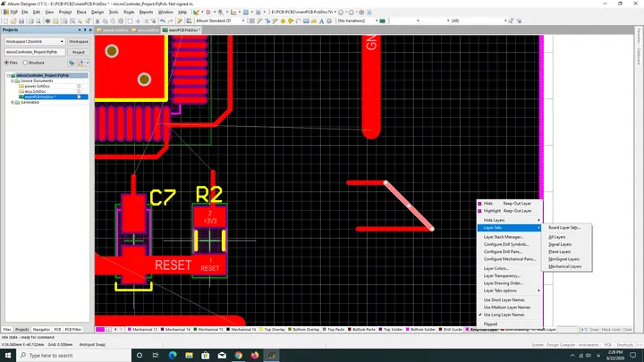Click the Open folder icon in toolbar
The image size is (644, 362).
pyautogui.click(x=13, y=21)
